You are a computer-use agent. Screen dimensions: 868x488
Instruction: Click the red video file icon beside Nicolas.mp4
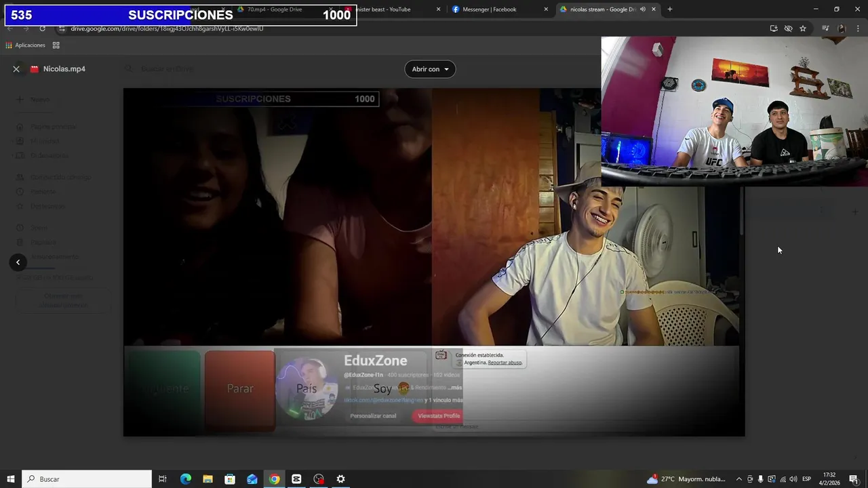[x=35, y=69]
